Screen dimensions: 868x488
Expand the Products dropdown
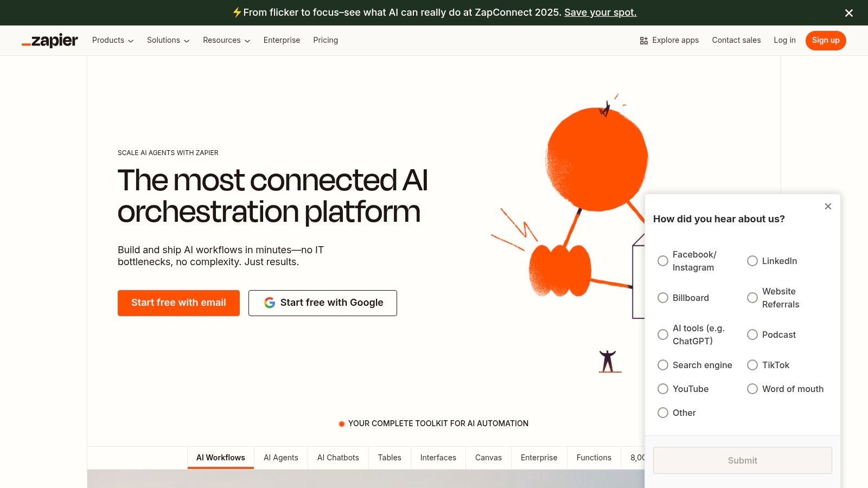pos(112,40)
